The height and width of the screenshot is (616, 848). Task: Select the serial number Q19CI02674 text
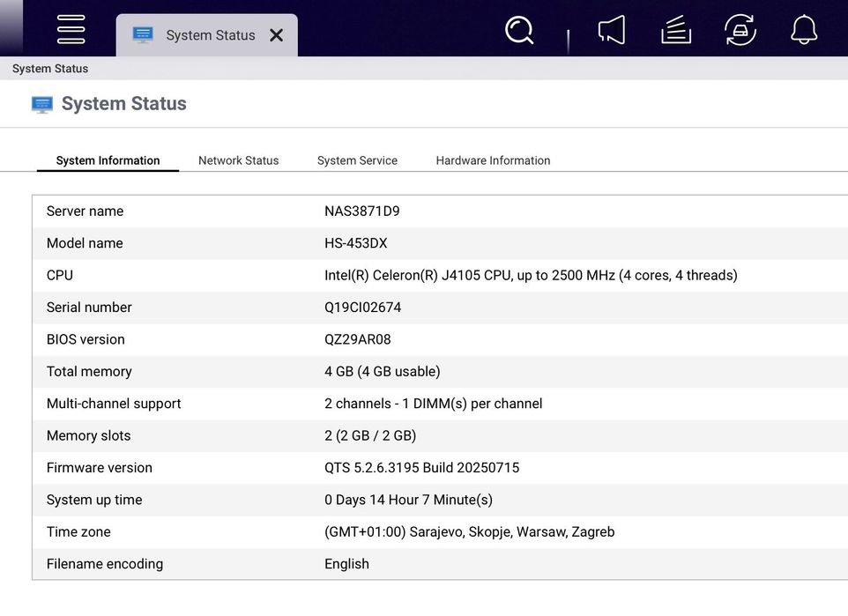(362, 308)
